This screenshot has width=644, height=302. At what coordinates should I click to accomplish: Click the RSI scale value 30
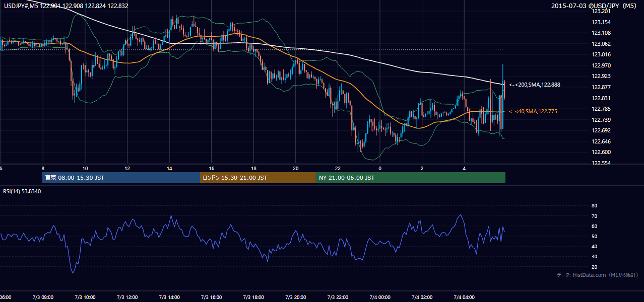[594, 256]
